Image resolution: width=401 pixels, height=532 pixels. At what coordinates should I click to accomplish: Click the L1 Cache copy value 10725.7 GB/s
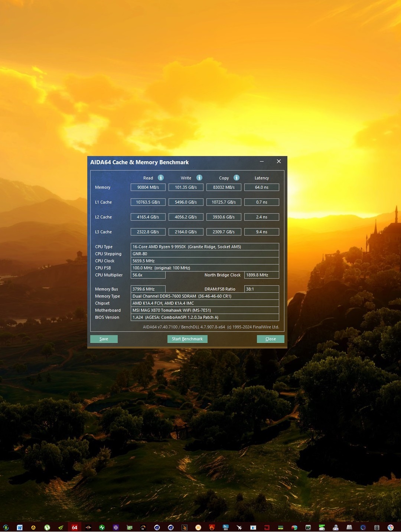(224, 202)
